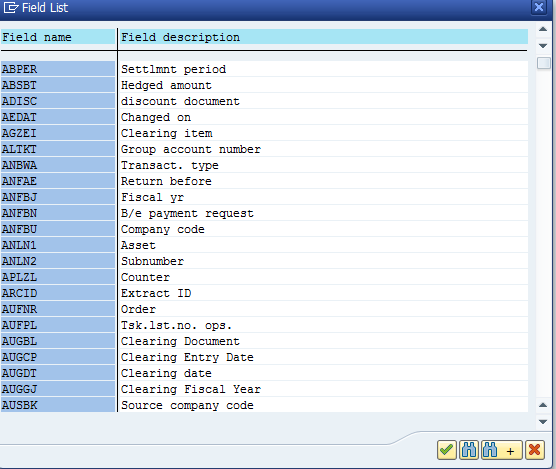Click the Field description column header
The image size is (556, 469).
click(x=323, y=37)
